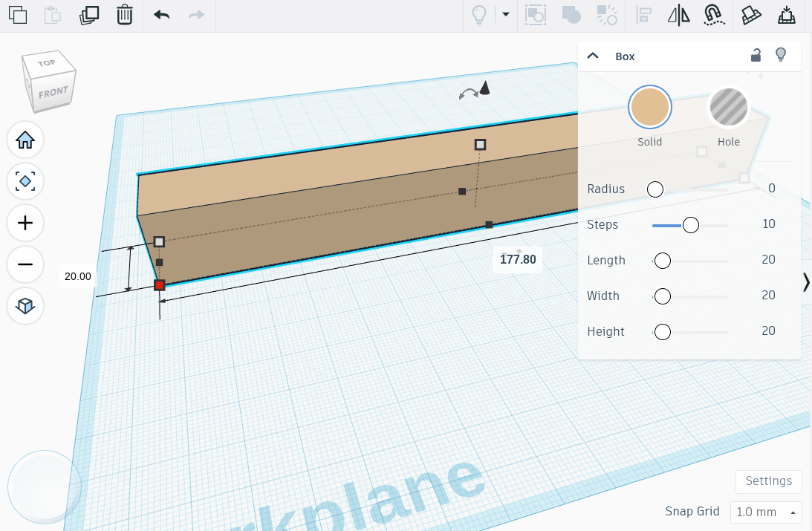Viewport: 812px width, 531px height.
Task: Expand the side shapes panel chevron
Action: click(806, 282)
